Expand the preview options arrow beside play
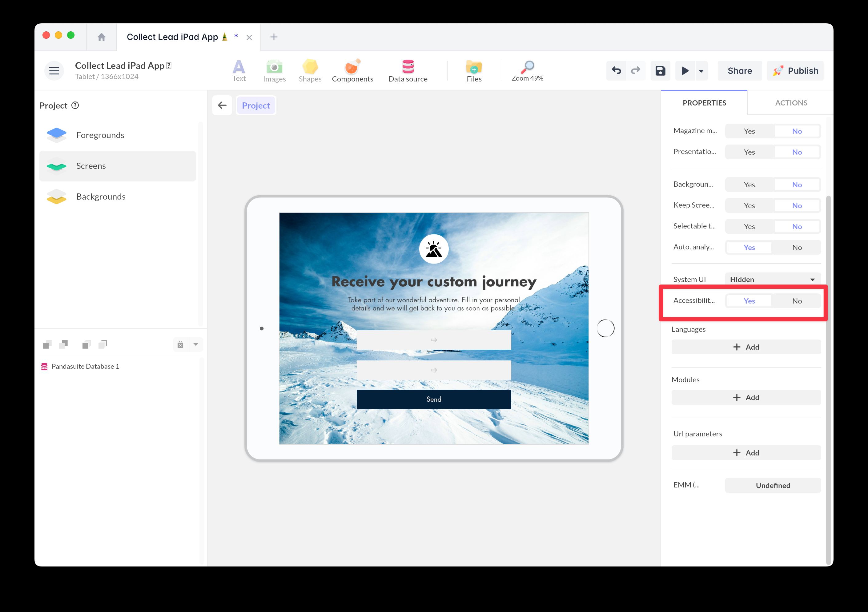868x612 pixels. pos(701,71)
